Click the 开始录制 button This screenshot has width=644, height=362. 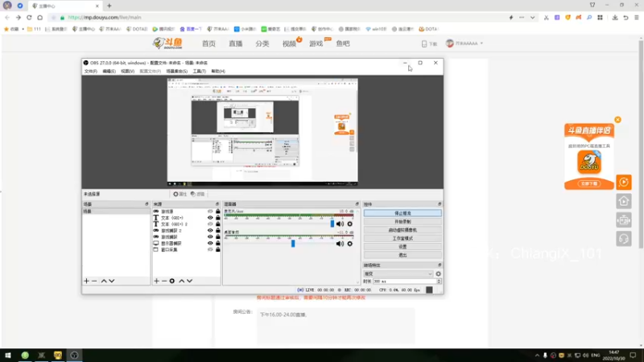tap(402, 222)
